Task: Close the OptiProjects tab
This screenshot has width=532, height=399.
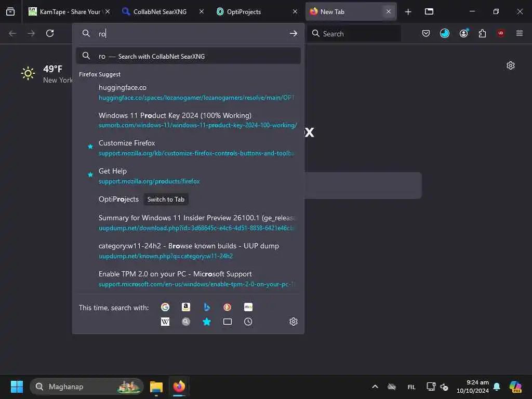Action: pyautogui.click(x=295, y=11)
